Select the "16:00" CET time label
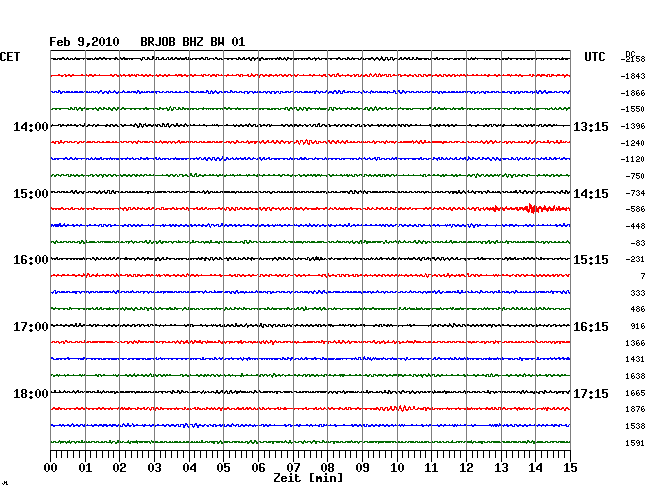The image size is (650, 494). pyautogui.click(x=31, y=260)
